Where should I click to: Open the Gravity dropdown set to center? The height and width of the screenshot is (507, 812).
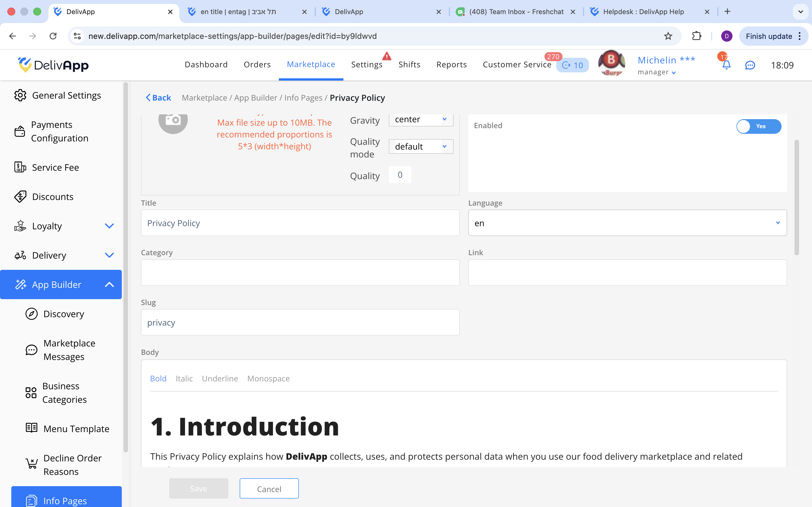click(x=421, y=119)
